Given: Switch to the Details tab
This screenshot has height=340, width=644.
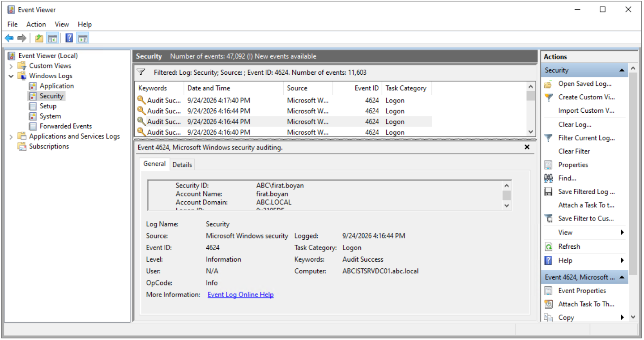Looking at the screenshot, I should [182, 165].
